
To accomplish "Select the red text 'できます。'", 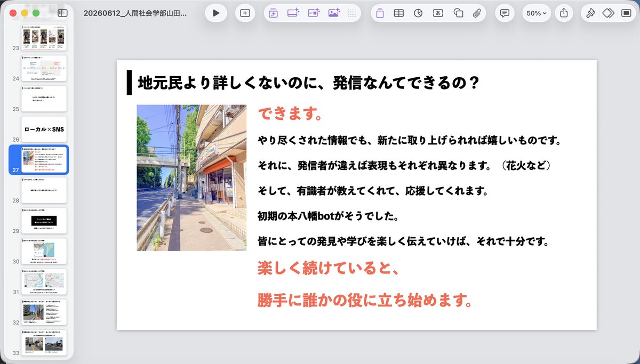I will (x=290, y=114).
